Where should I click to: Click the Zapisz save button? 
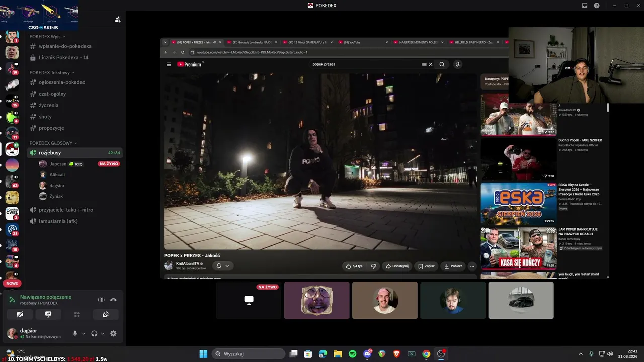(426, 266)
